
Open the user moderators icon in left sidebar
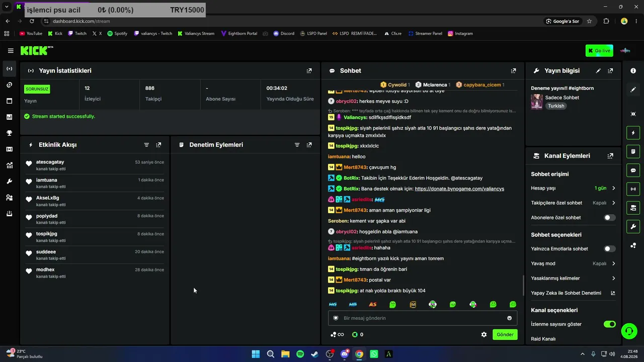(9, 198)
